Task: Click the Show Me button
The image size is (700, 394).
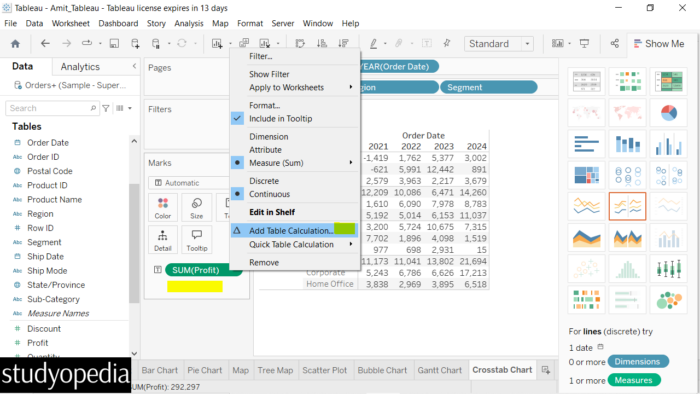Action: click(x=659, y=44)
